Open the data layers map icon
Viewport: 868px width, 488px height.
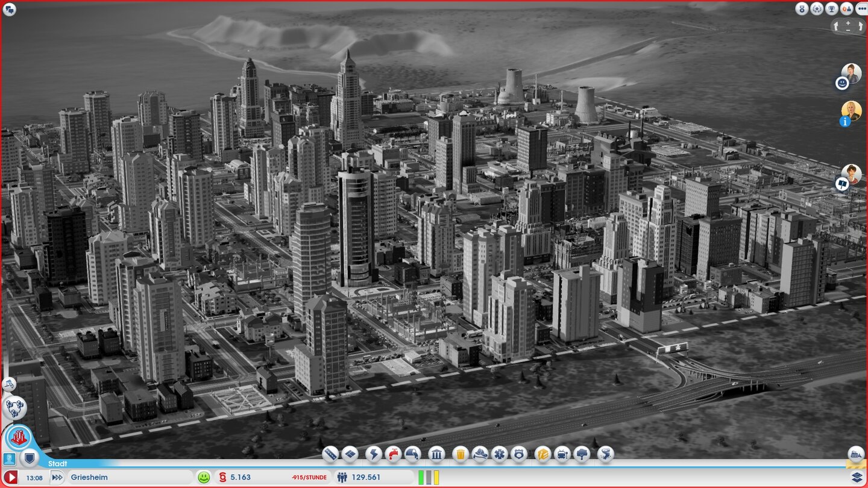pos(857,477)
